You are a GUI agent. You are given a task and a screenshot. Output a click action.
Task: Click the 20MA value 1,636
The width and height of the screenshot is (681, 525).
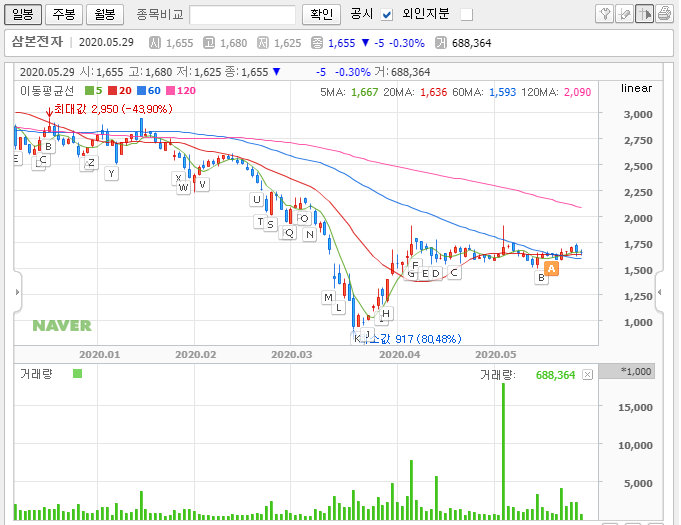pyautogui.click(x=433, y=92)
